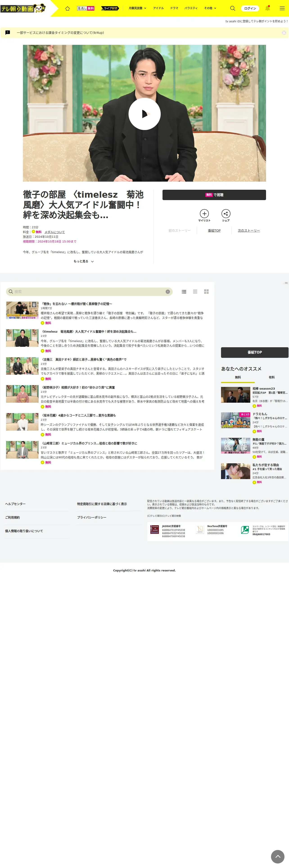Expand the その他 dropdown menu
Viewport: 289px width, 868px height.
tap(210, 8)
